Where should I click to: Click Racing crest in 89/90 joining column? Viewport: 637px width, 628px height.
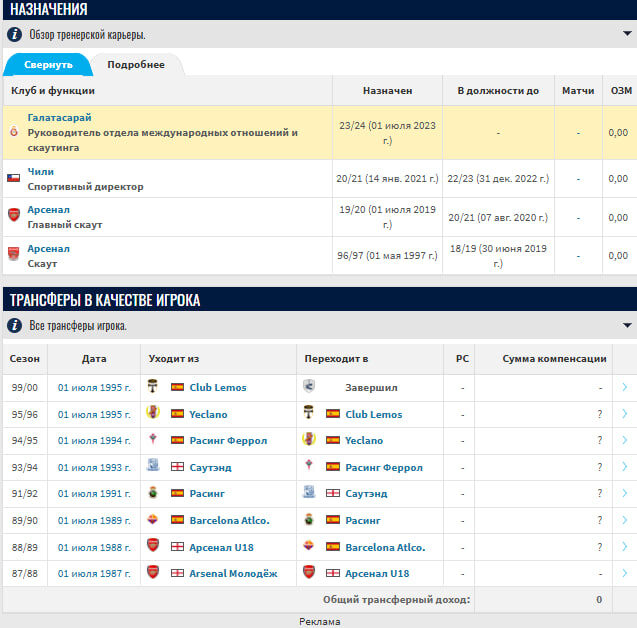309,519
